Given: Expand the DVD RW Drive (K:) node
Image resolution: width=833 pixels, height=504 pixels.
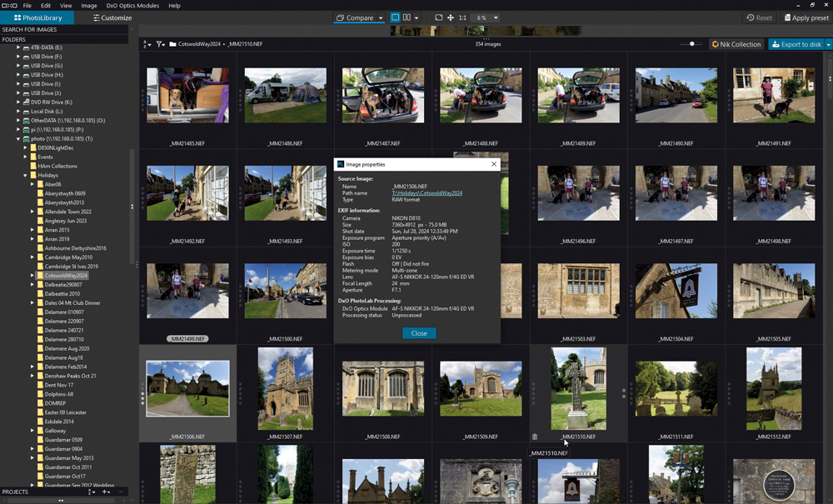Looking at the screenshot, I should 18,102.
